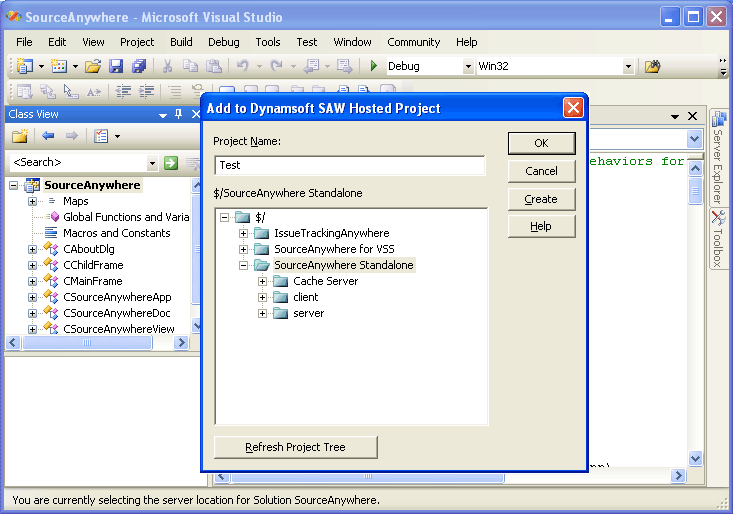The width and height of the screenshot is (733, 514).
Task: Open the Win32 platform dropdown
Action: tap(628, 67)
